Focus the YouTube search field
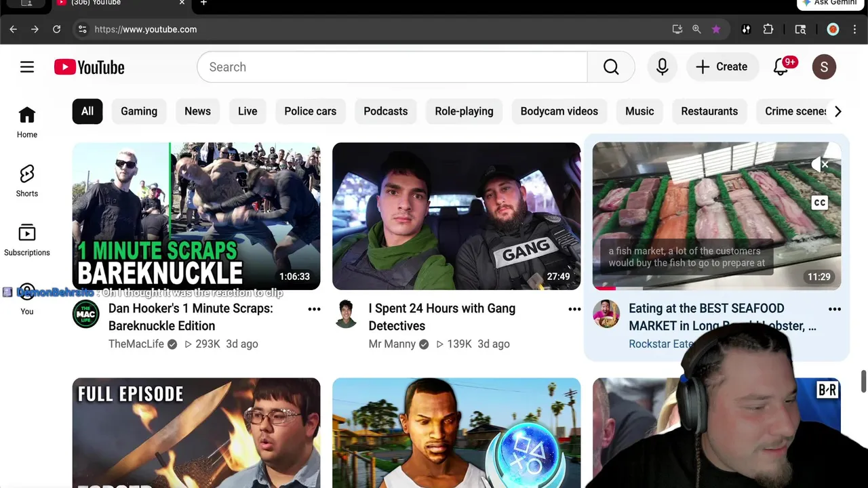This screenshot has width=868, height=488. point(392,67)
